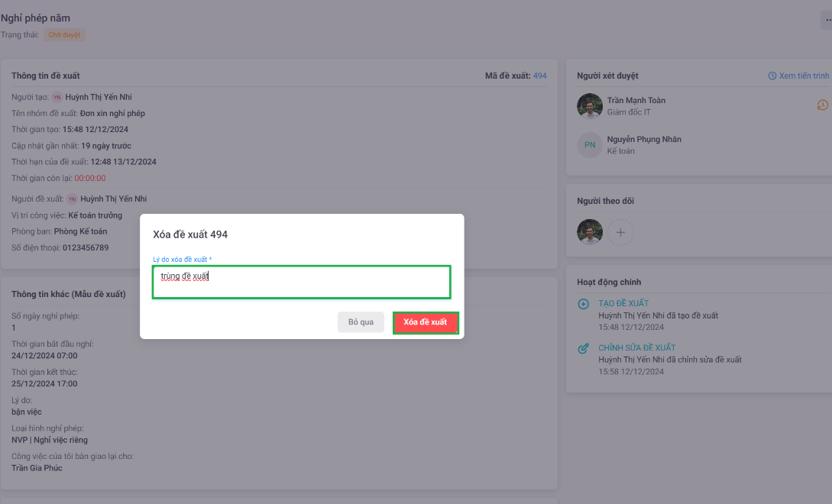Focus the Lý do xóa đề xuất field
The height and width of the screenshot is (504, 832).
coord(301,282)
